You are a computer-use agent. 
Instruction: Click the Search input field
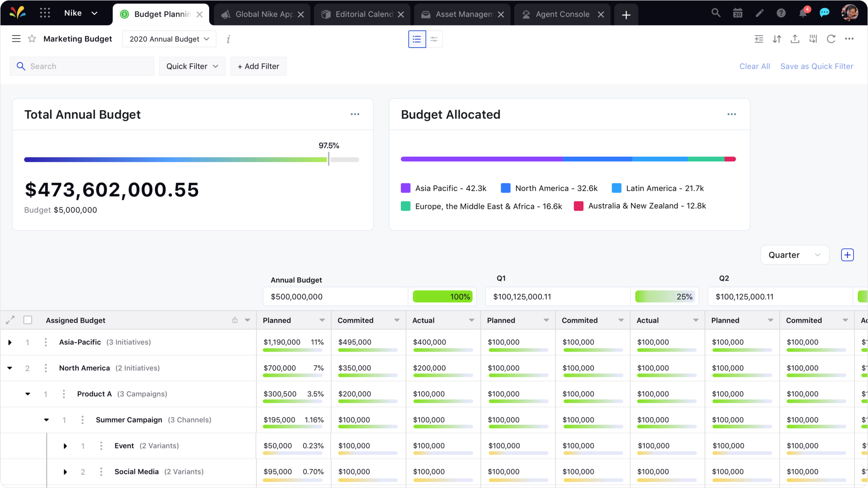pos(82,66)
